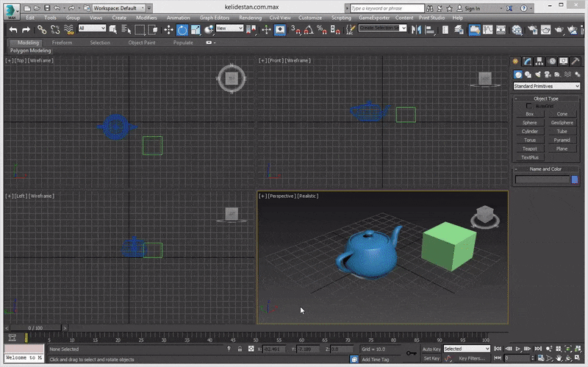Click the Mirror tool icon
Viewport: 588px width, 367px height.
coord(416,29)
